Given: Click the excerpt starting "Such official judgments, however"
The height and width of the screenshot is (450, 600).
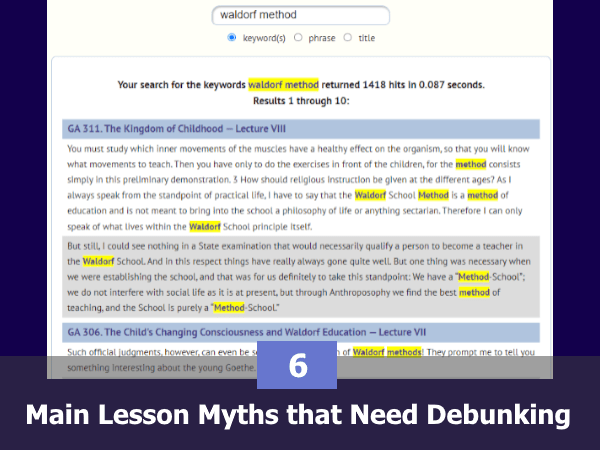Looking at the screenshot, I should coord(301,360).
